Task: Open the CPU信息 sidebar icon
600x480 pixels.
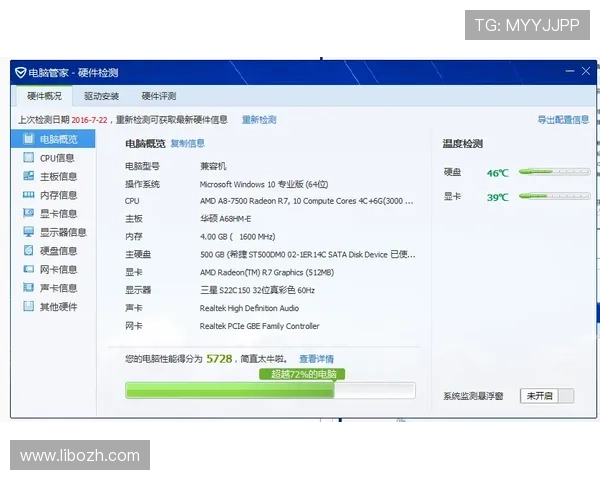Action: [x=28, y=157]
